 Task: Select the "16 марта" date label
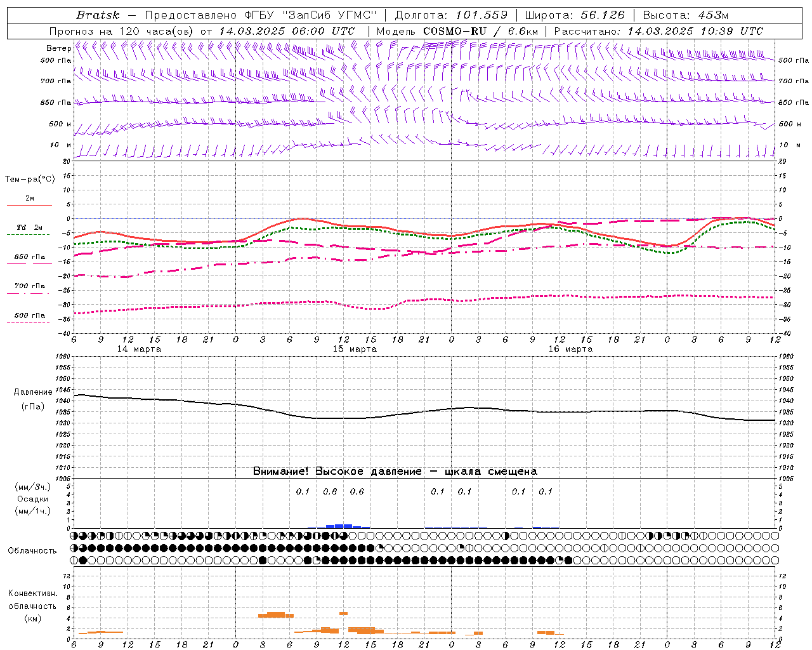click(570, 349)
